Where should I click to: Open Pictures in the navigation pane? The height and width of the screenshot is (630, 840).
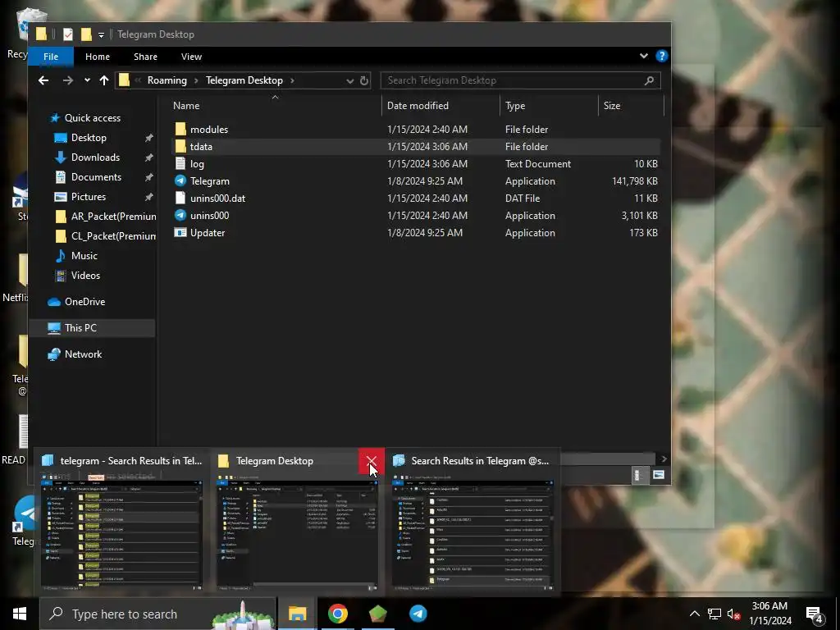89,197
